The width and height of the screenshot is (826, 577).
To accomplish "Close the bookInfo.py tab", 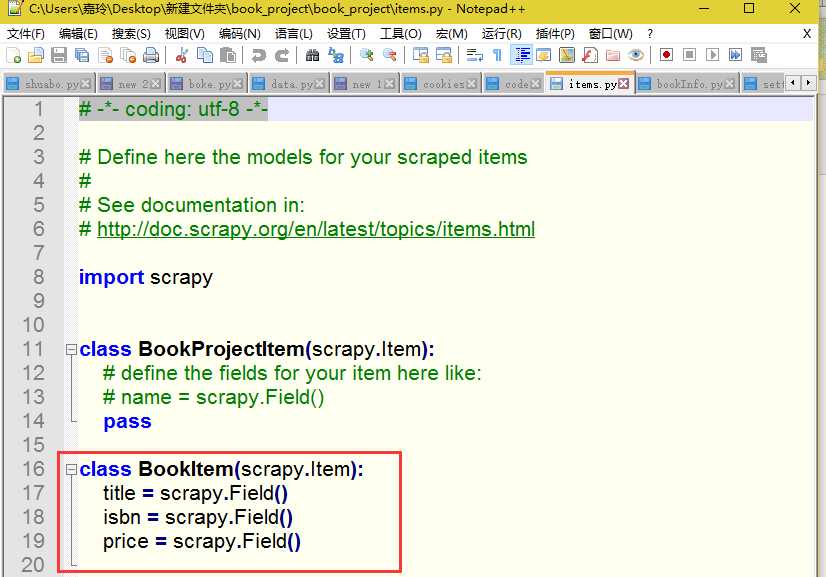I will [x=730, y=84].
